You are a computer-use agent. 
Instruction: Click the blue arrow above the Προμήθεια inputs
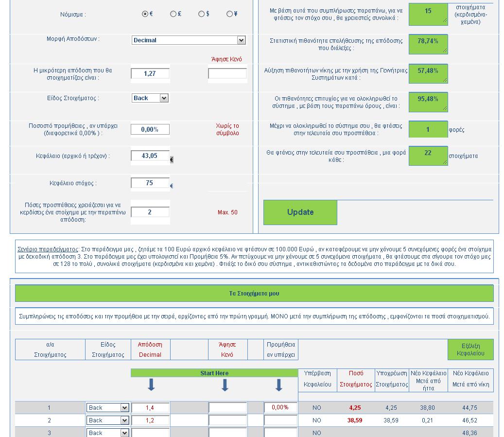click(278, 385)
